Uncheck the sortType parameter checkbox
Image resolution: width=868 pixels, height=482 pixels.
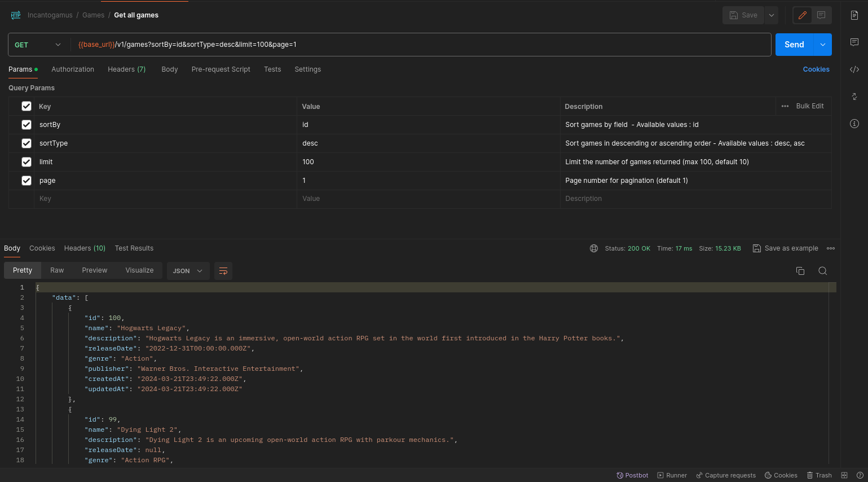[27, 143]
